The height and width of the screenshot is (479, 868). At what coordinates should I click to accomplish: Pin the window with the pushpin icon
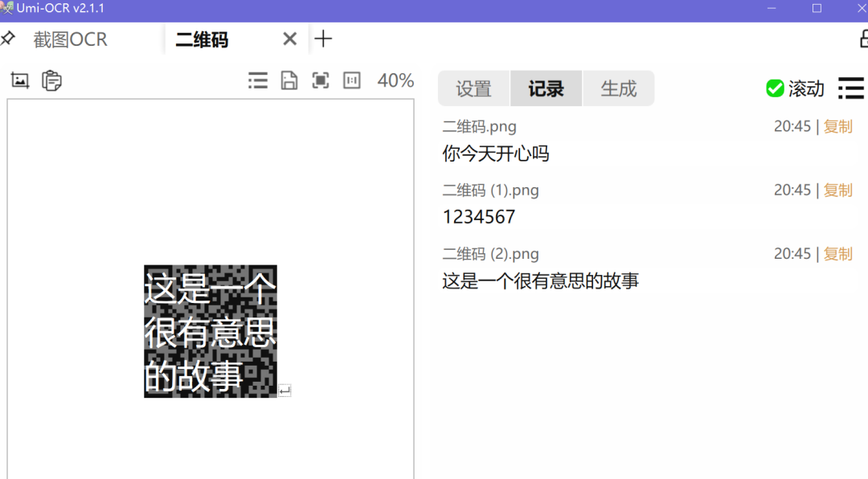tap(8, 39)
